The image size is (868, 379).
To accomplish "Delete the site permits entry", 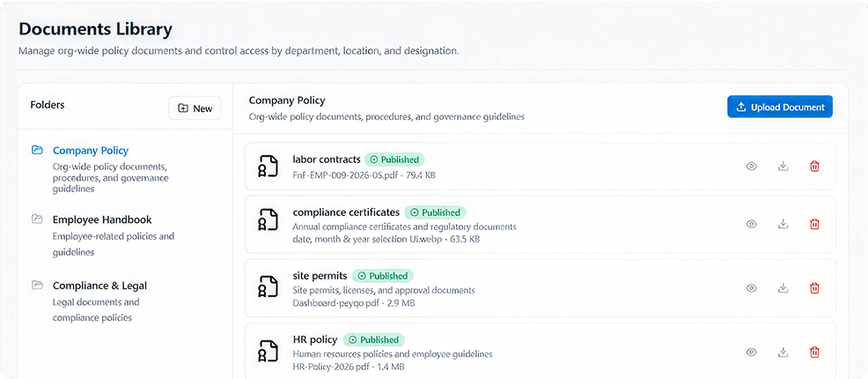I will coord(814,288).
